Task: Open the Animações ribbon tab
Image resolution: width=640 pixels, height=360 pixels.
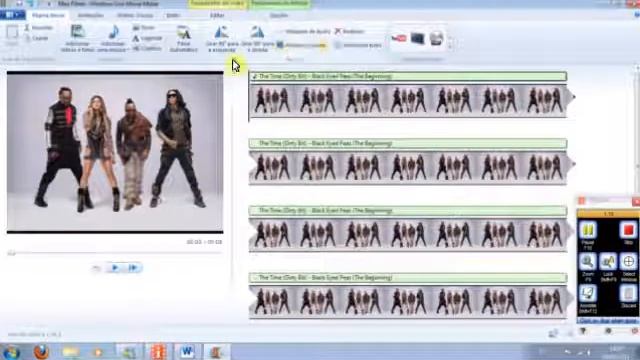Action: pyautogui.click(x=91, y=15)
